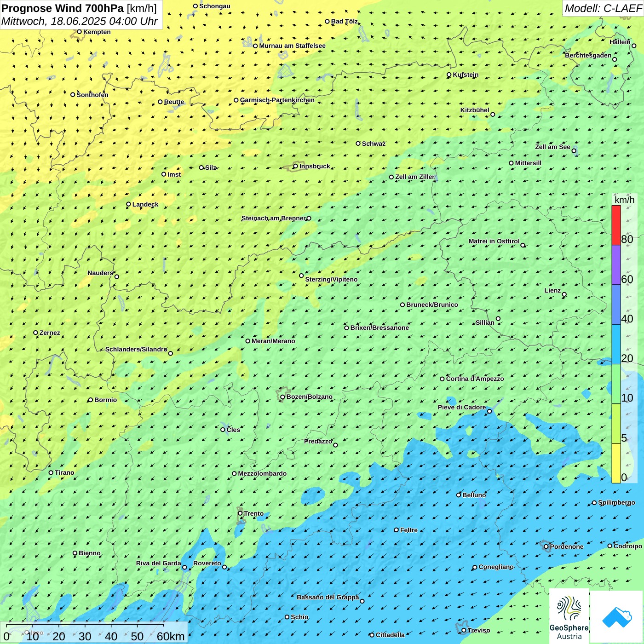The height and width of the screenshot is (644, 644).
Task: Click the Schio location dot
Action: point(287,617)
